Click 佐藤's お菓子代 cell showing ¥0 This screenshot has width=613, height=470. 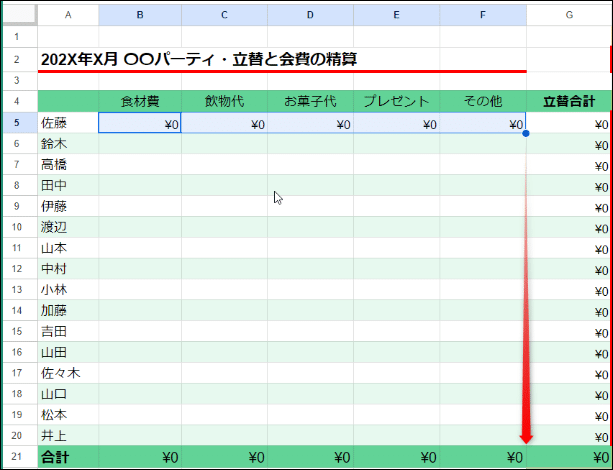(x=310, y=122)
